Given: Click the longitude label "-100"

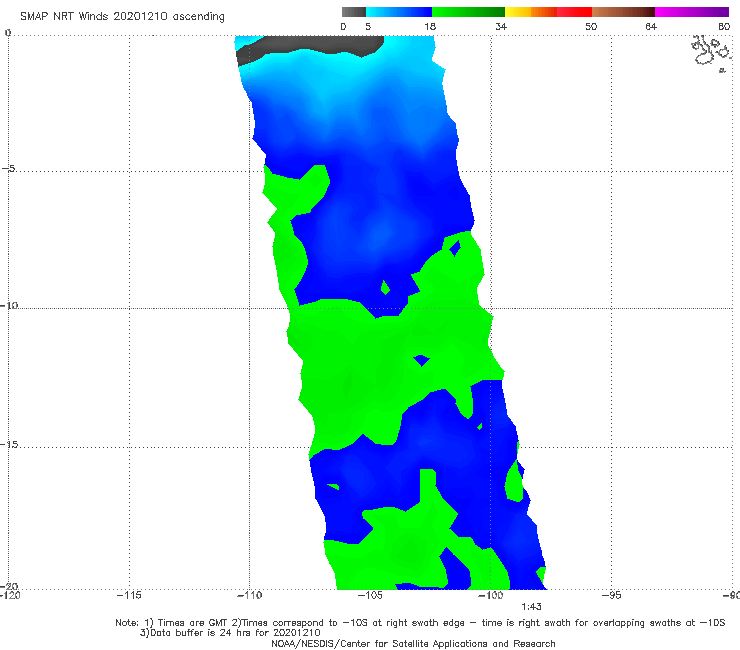Looking at the screenshot, I should tap(490, 595).
